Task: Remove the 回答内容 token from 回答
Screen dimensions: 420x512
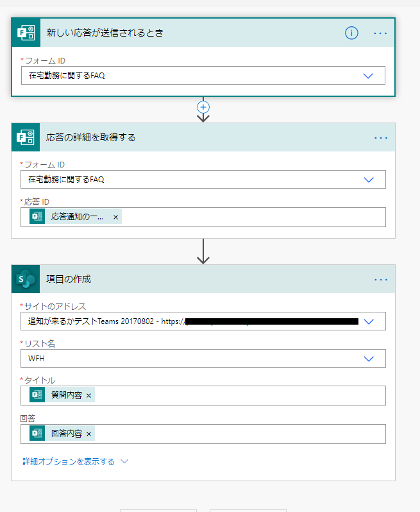Action: pos(88,434)
